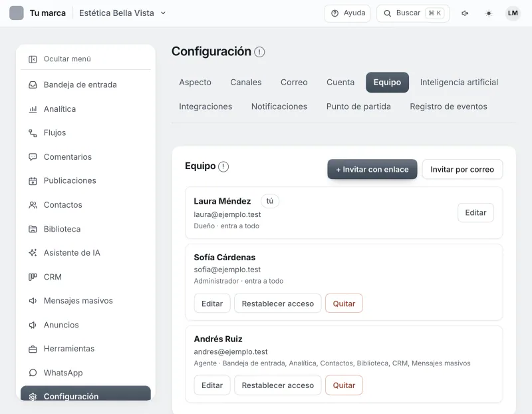Click the 'tú' badge beside Laura Méndez

(270, 201)
